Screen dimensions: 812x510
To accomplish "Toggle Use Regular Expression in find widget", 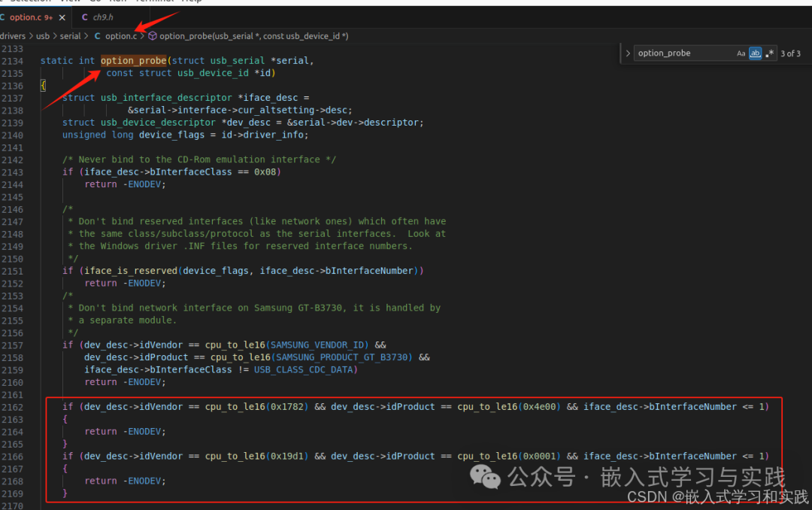I will pos(770,53).
